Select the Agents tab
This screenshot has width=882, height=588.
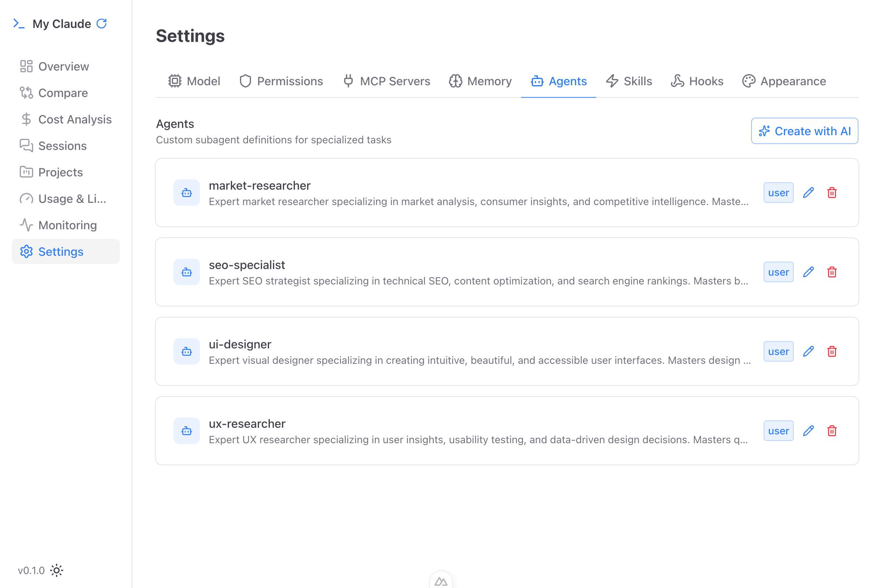point(558,81)
